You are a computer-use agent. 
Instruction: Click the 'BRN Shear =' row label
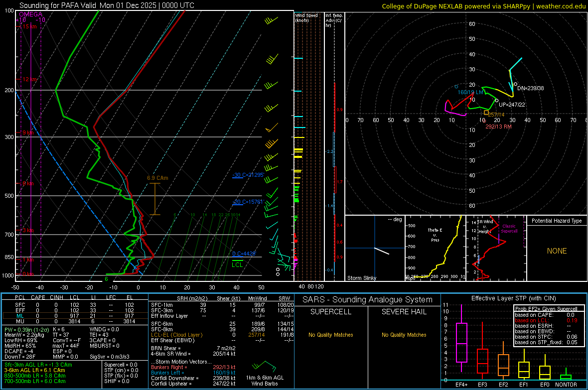tap(166, 348)
